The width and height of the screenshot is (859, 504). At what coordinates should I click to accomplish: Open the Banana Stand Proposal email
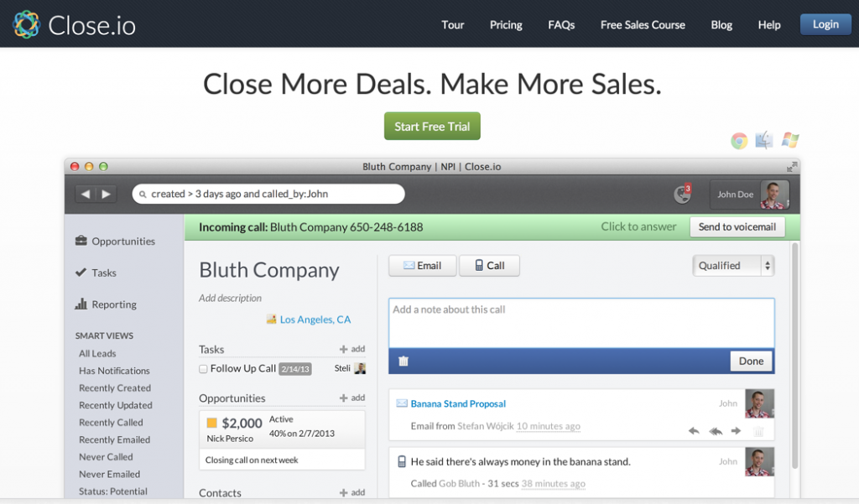(x=458, y=403)
